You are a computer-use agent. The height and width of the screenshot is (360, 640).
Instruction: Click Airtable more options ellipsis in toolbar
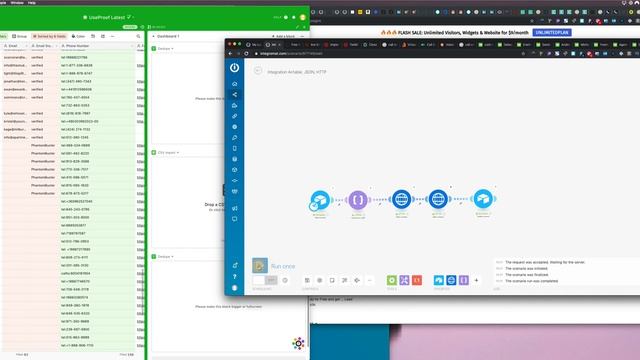pos(113,36)
